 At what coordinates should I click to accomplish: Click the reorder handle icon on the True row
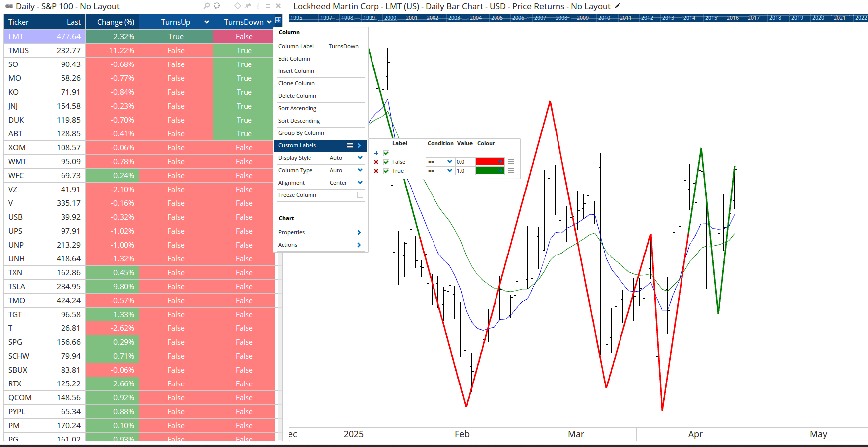(511, 171)
